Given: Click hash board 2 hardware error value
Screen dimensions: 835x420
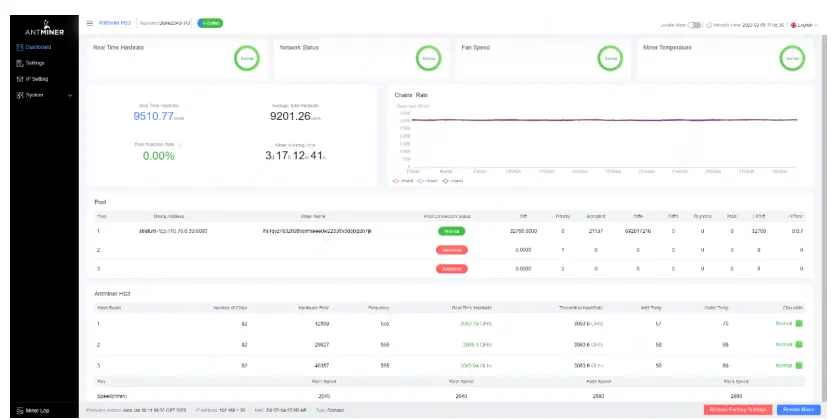Looking at the screenshot, I should tap(322, 345).
